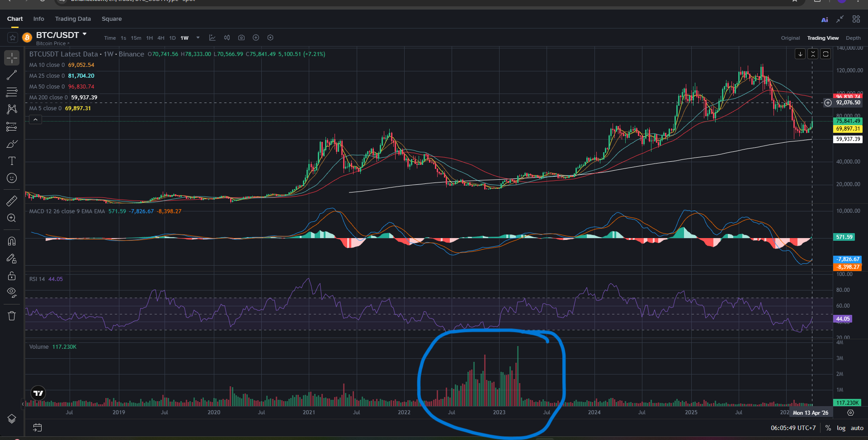Collapse the indicator legend with chevron
The image size is (868, 440).
(35, 120)
